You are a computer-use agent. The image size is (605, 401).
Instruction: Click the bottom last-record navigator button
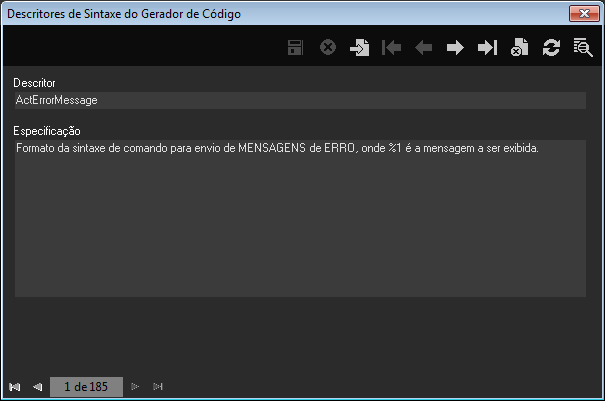(158, 387)
